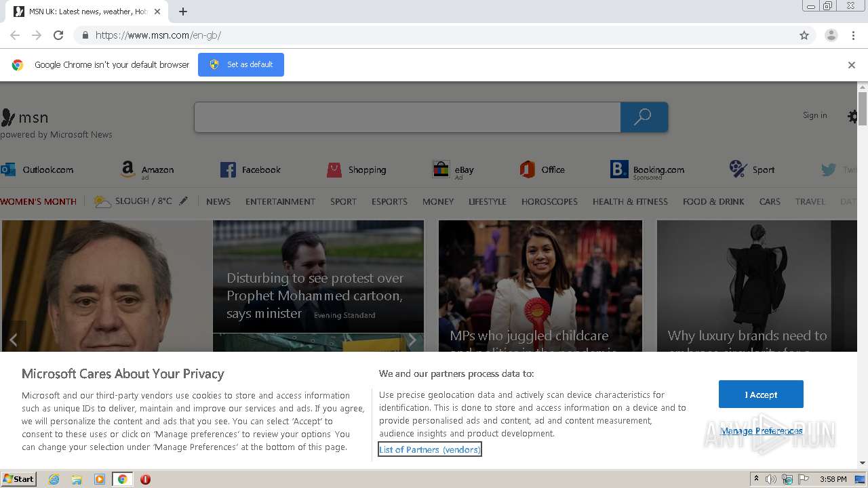This screenshot has height=488, width=868.
Task: Close the MSN UK tab
Action: 157,12
